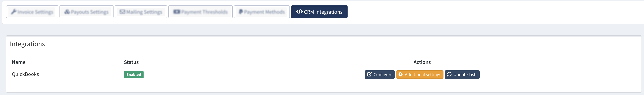This screenshot has width=644, height=95.
Task: Switch to the Payouts Settings tab
Action: pyautogui.click(x=90, y=12)
